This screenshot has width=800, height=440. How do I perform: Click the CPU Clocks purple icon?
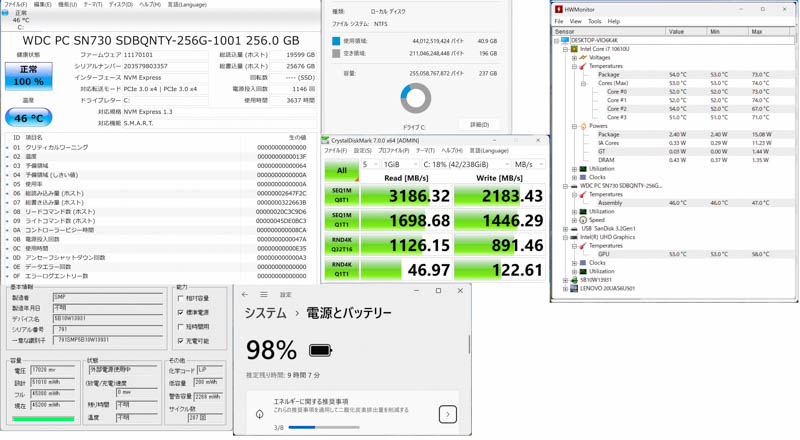583,178
